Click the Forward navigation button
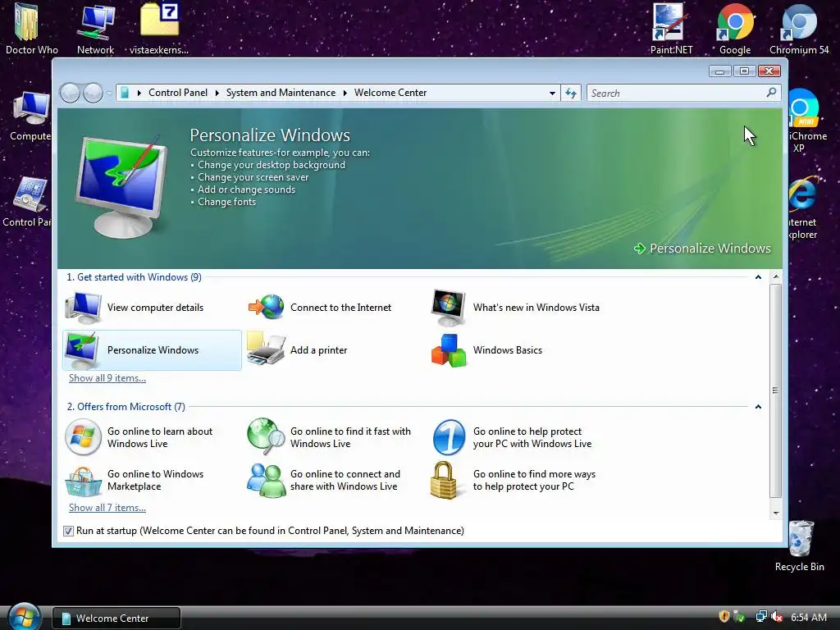840x630 pixels. click(x=93, y=94)
